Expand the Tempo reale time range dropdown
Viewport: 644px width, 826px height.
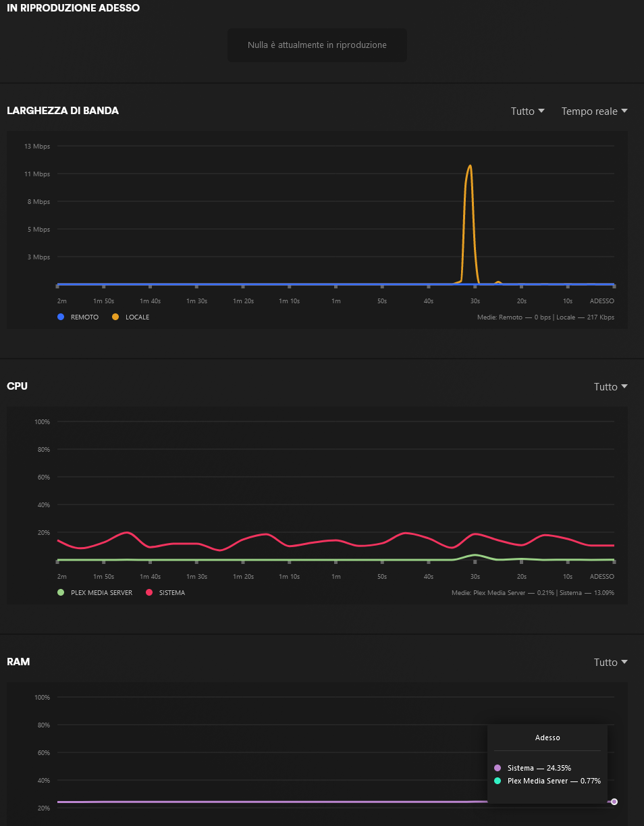point(594,111)
